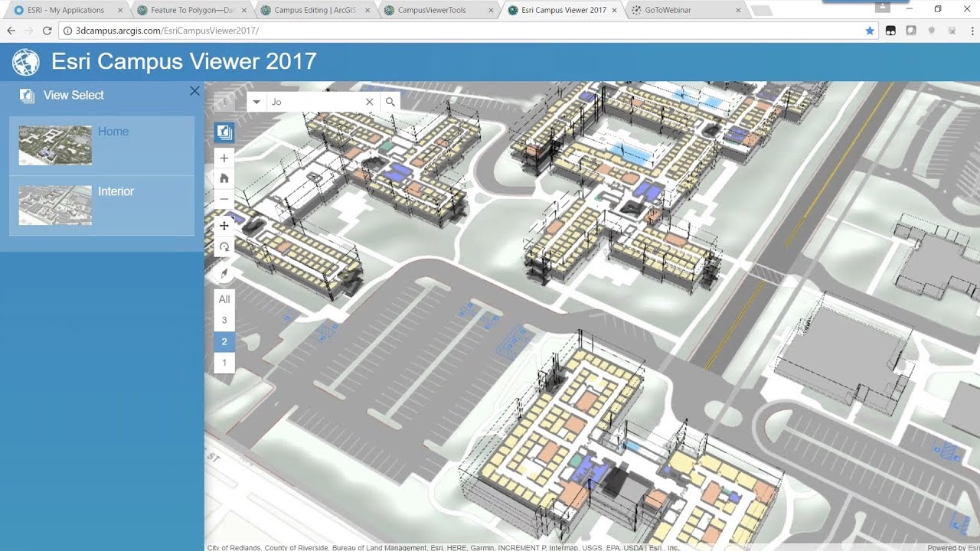Switch to floor 1
This screenshot has width=980, height=551.
coord(224,363)
